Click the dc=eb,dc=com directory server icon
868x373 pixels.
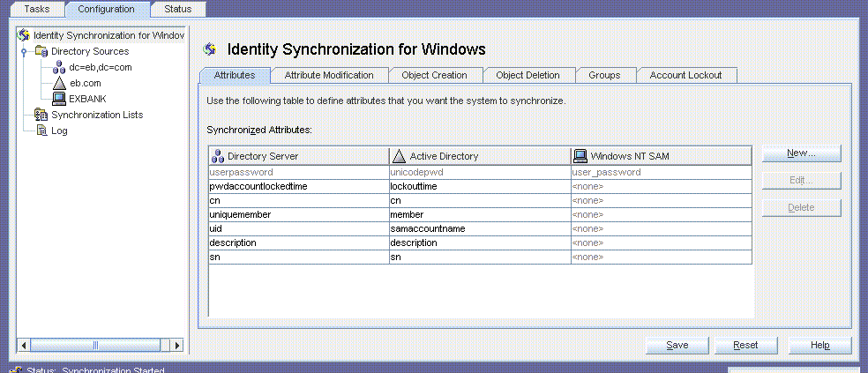click(x=59, y=67)
